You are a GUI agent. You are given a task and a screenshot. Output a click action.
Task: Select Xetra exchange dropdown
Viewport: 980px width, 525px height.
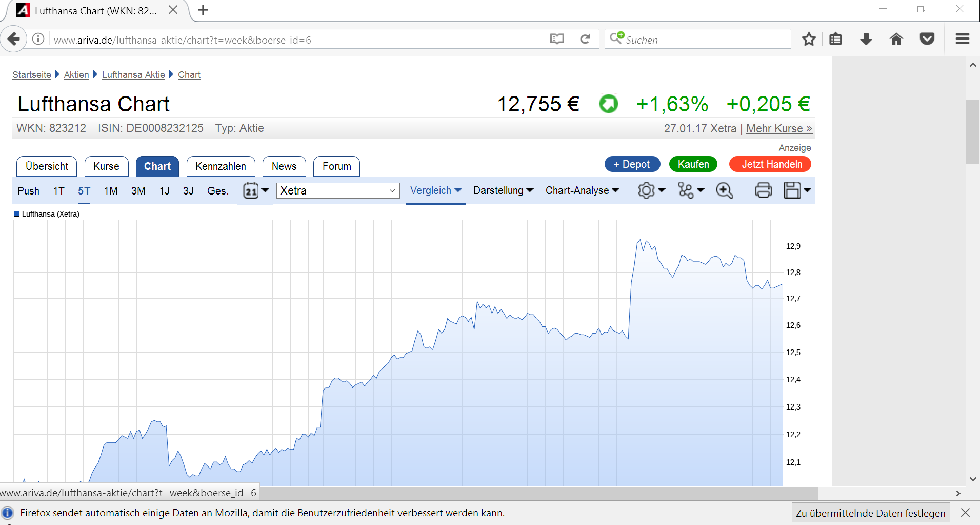(x=338, y=190)
